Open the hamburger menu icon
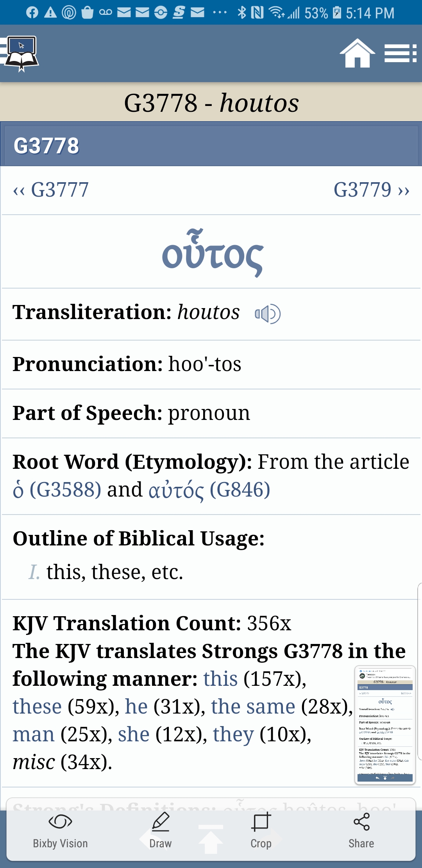 coord(400,54)
